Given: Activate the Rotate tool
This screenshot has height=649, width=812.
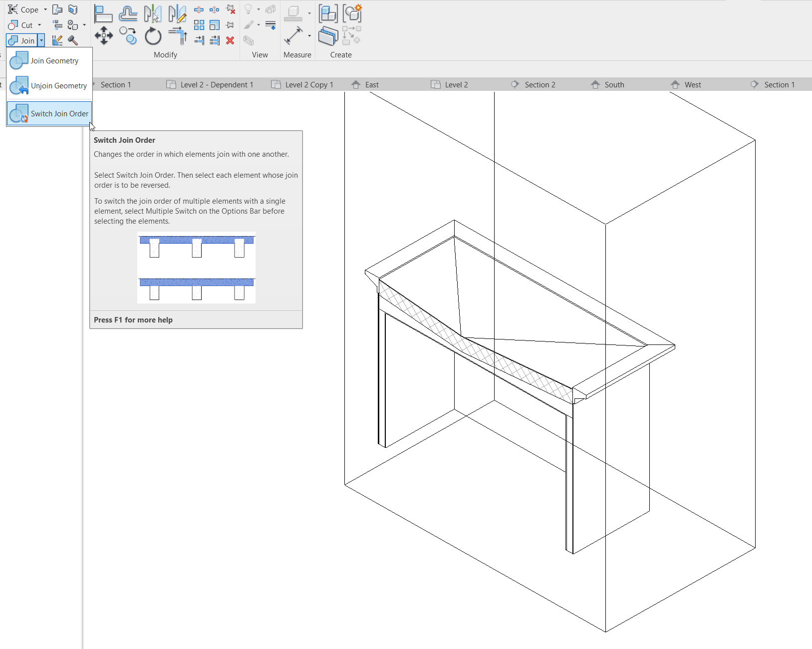Looking at the screenshot, I should 153,36.
